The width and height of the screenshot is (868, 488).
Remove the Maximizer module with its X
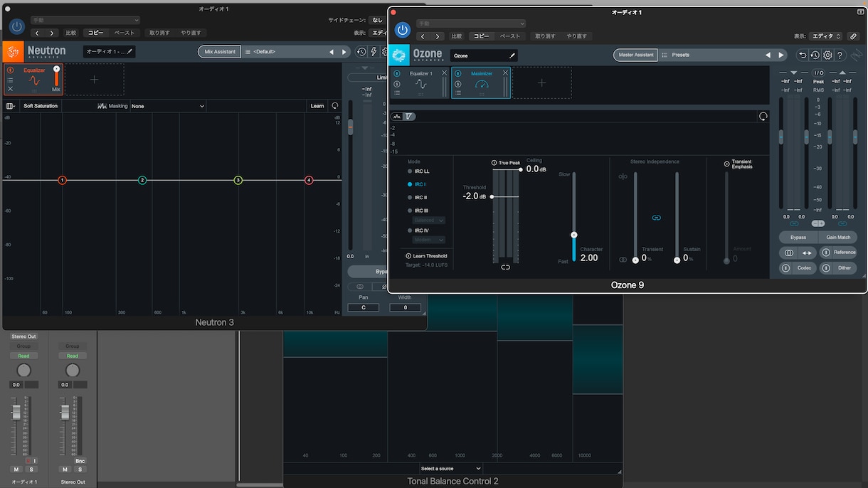(506, 73)
